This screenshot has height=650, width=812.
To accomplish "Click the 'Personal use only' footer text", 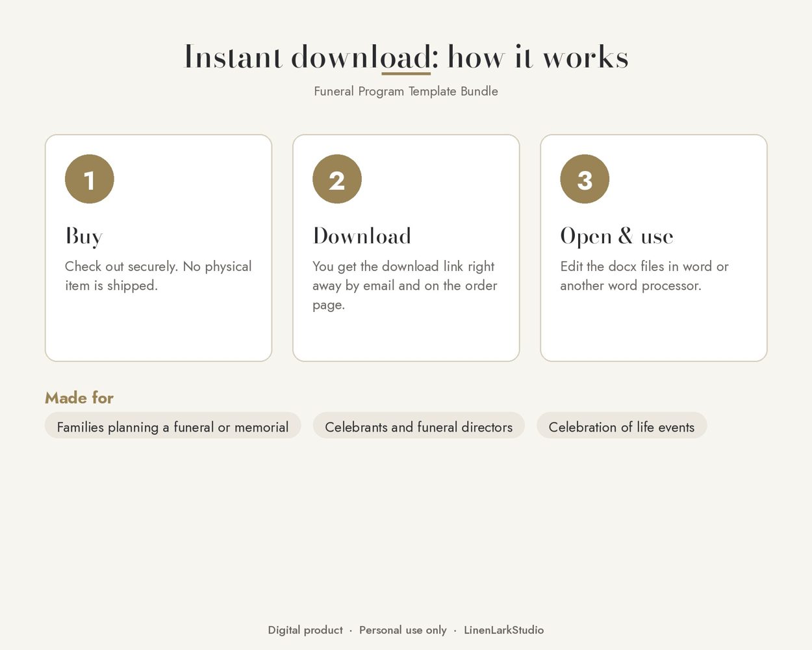I will click(x=403, y=630).
